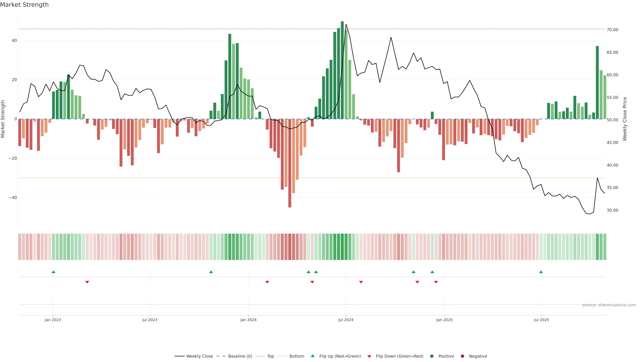The height and width of the screenshot is (362, 644).
Task: Click the Positive green circle legend icon
Action: [x=432, y=356]
